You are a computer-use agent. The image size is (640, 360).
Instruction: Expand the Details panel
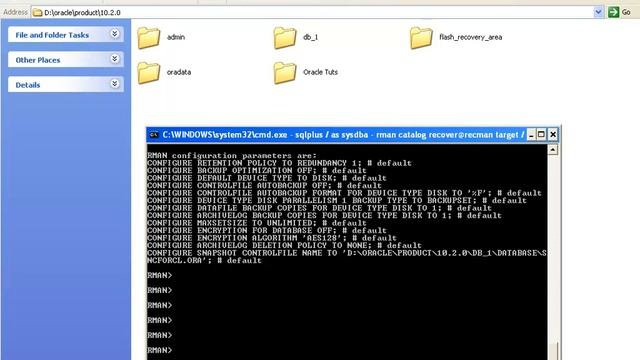pos(115,84)
